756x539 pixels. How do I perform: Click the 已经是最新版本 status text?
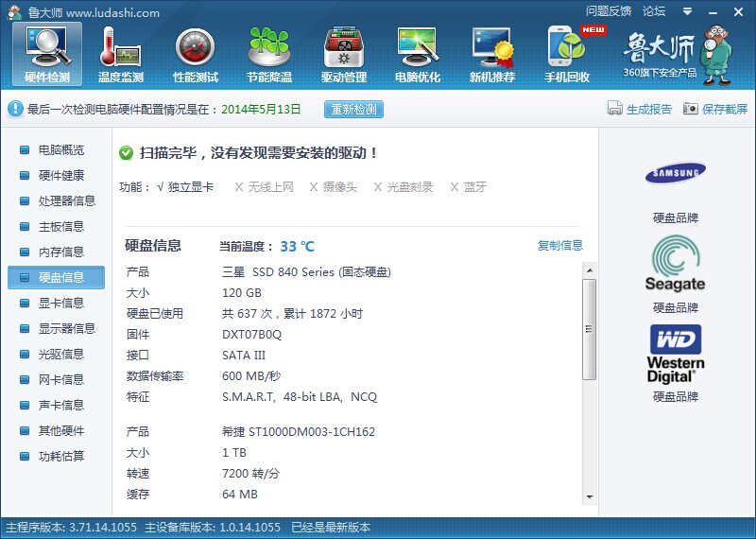(x=331, y=527)
